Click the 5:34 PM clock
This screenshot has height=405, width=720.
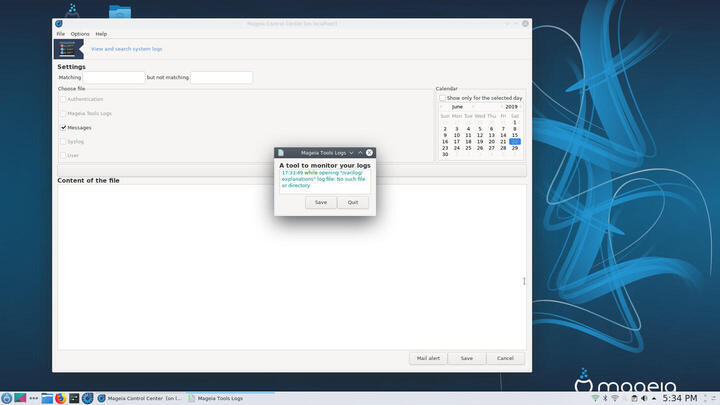[x=680, y=398]
